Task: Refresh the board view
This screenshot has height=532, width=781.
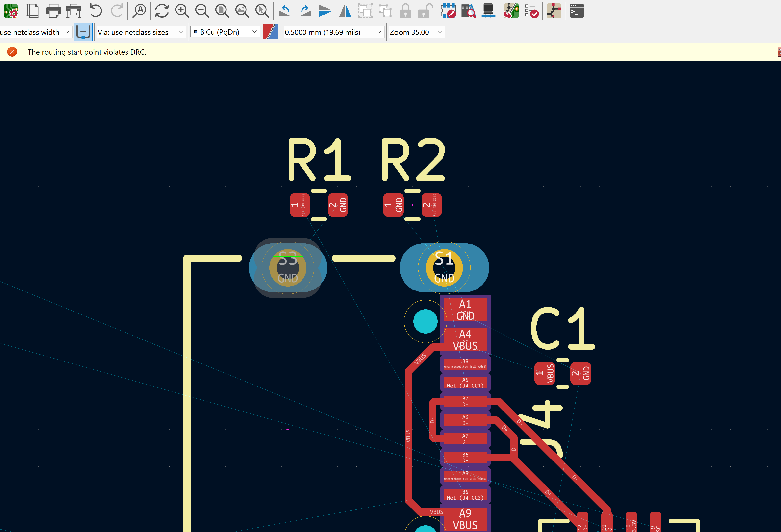Action: [162, 11]
